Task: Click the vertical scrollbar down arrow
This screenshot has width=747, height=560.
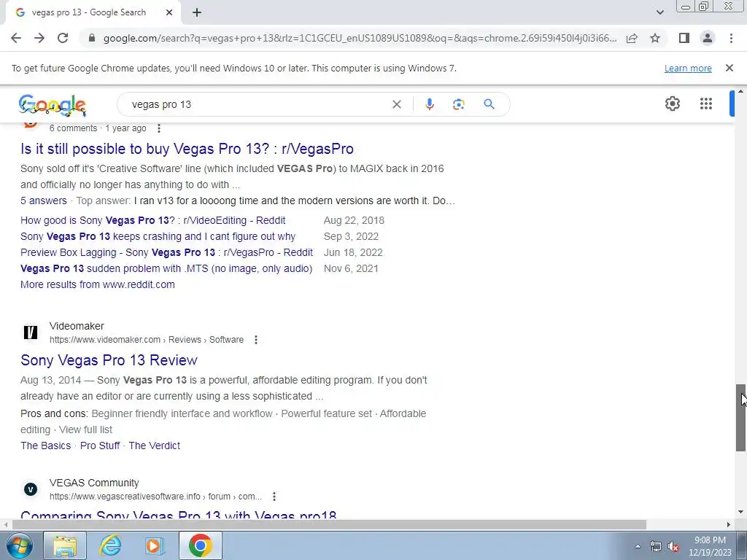Action: pos(741,512)
